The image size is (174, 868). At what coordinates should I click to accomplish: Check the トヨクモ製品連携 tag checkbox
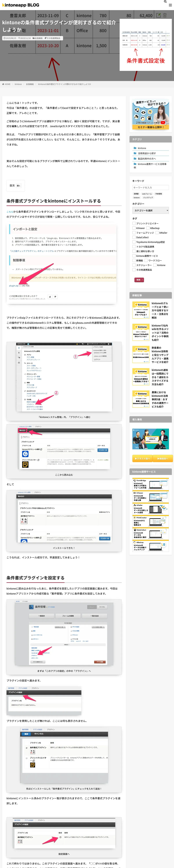[x=134, y=247]
